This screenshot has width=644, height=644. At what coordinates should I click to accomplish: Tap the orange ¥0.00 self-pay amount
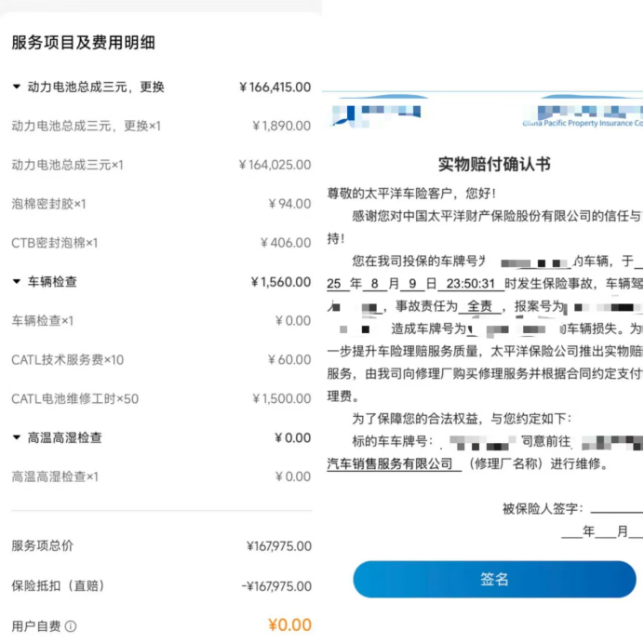288,625
